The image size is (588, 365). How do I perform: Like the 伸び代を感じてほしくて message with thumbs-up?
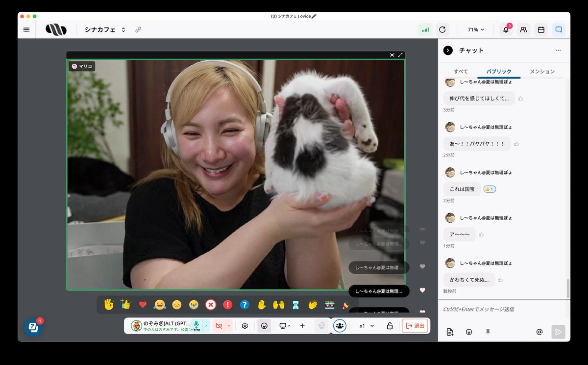pos(520,99)
